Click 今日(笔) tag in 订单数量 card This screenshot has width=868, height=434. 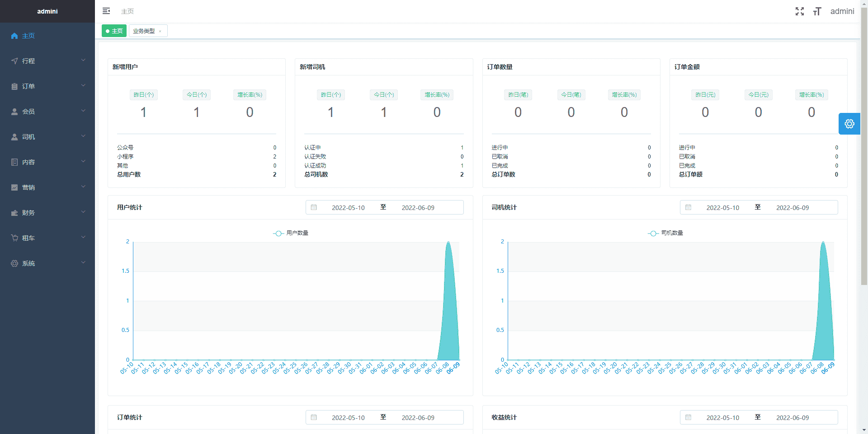pyautogui.click(x=571, y=95)
